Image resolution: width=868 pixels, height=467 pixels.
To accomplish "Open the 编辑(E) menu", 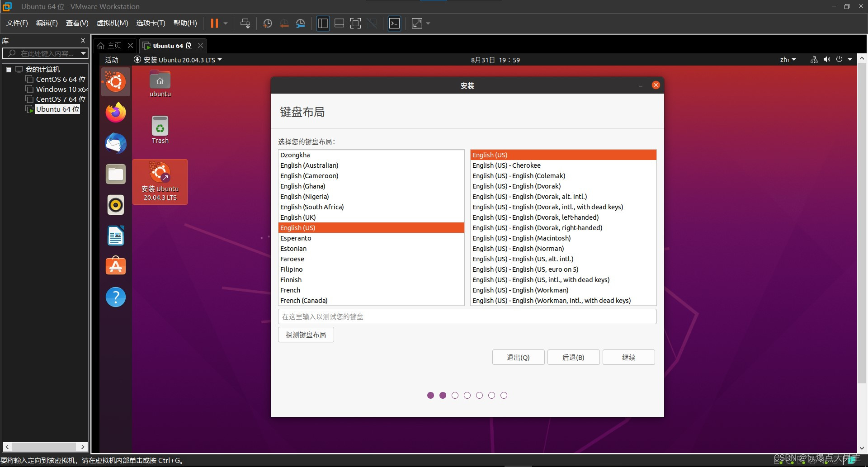I will pos(47,23).
